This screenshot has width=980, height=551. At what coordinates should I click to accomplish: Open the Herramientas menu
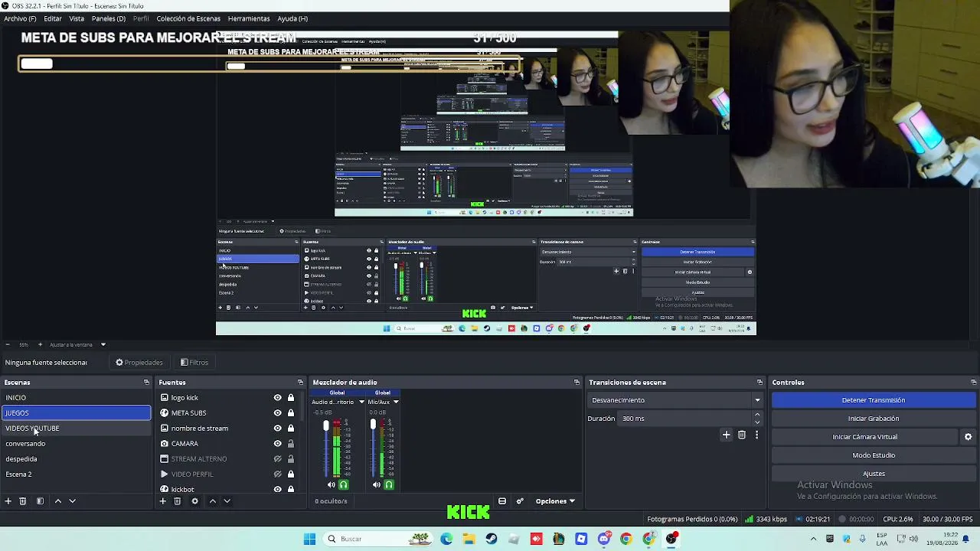click(x=249, y=18)
